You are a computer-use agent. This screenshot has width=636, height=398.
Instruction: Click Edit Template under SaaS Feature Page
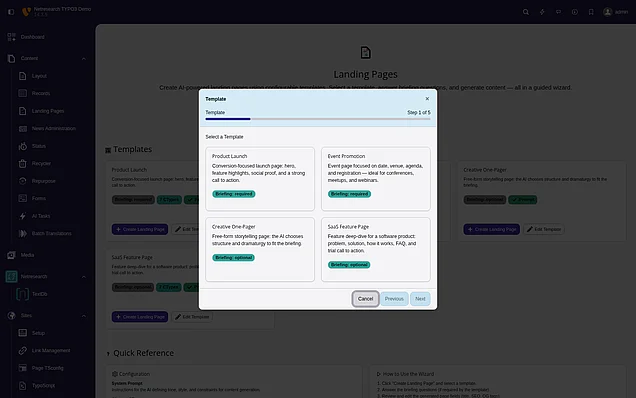click(x=192, y=317)
